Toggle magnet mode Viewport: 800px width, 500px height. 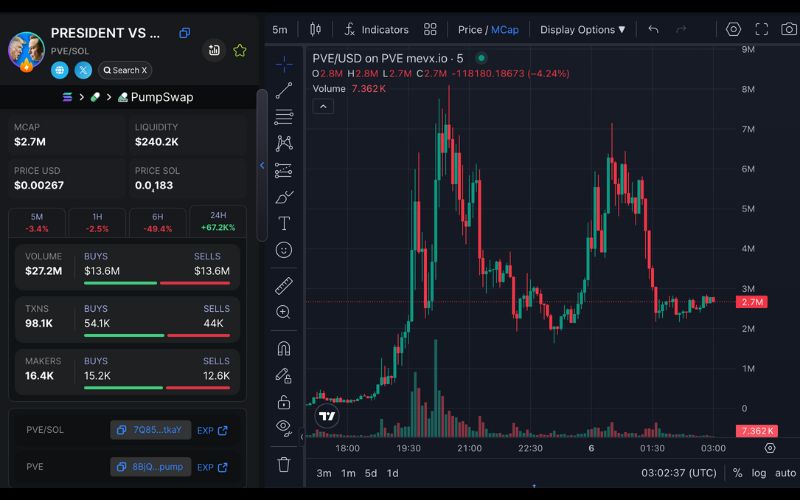(x=284, y=349)
